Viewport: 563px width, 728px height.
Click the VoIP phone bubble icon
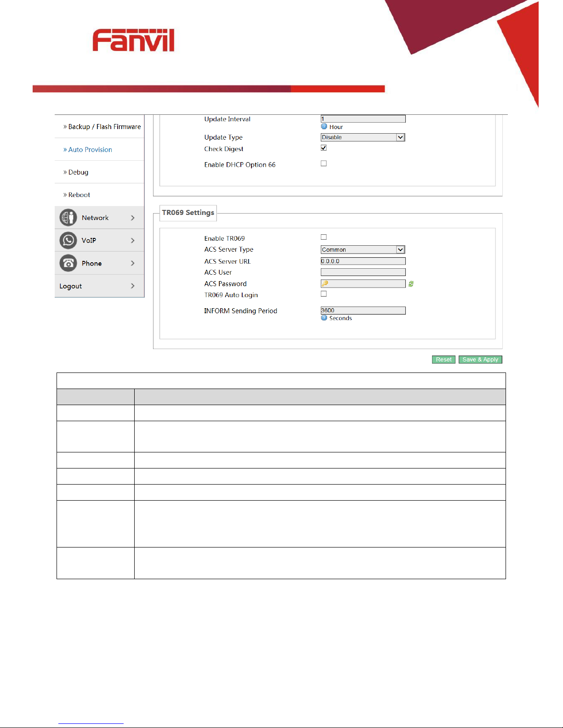(x=68, y=240)
